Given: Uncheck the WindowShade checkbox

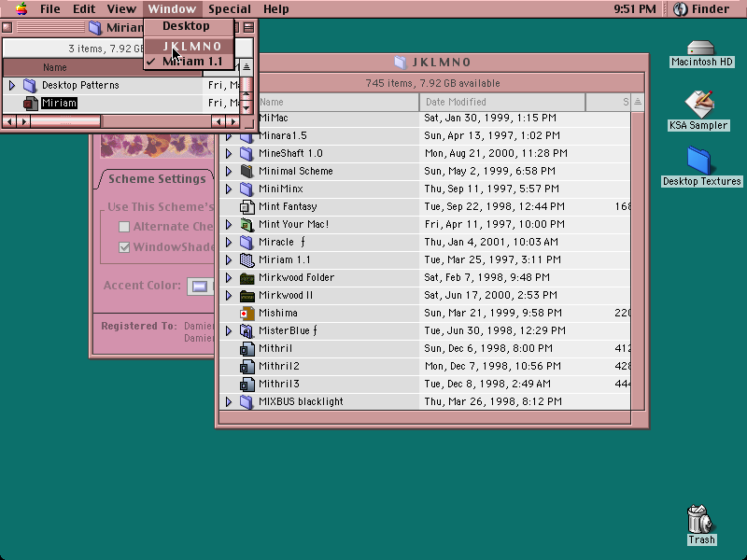Looking at the screenshot, I should (124, 247).
